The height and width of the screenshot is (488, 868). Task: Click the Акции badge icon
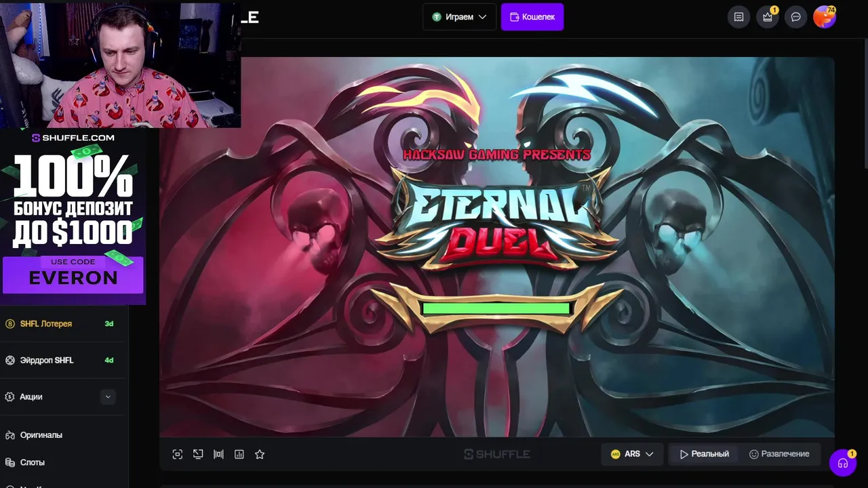[10, 397]
